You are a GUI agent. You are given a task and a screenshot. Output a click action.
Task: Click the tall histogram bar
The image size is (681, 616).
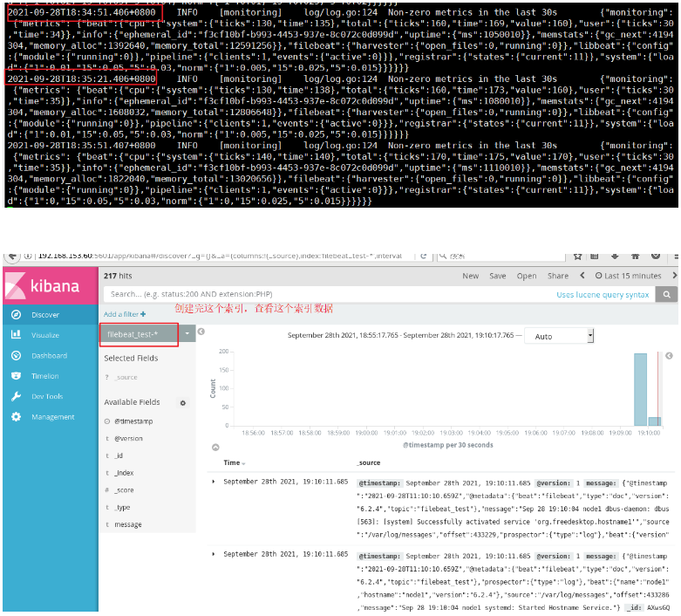coord(640,389)
